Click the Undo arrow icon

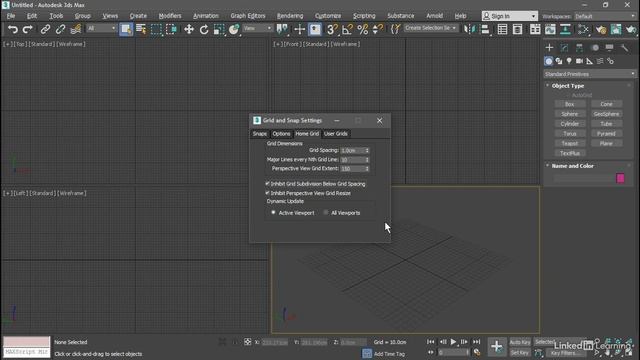[x=13, y=29]
